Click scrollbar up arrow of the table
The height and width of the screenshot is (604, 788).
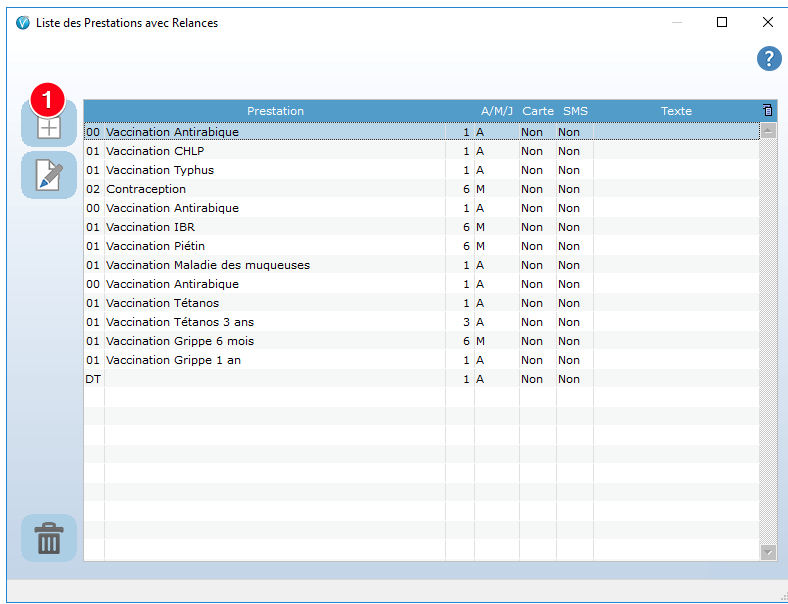pos(768,131)
